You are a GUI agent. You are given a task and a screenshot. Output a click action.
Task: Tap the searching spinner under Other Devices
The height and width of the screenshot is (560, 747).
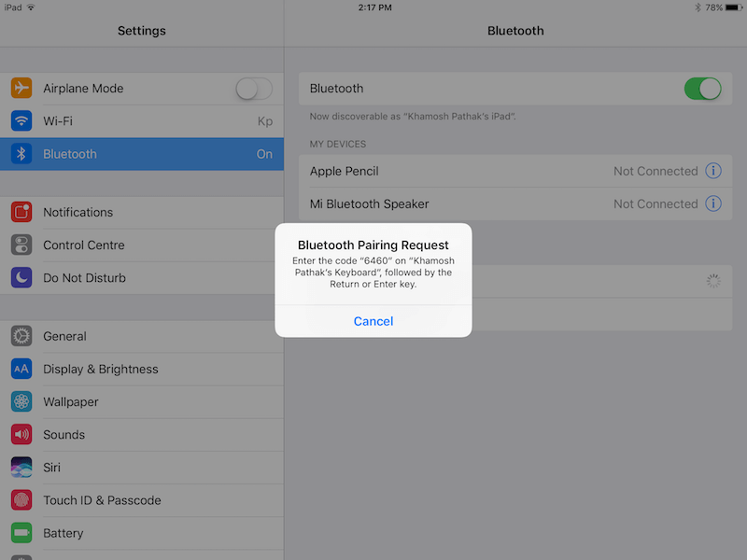pos(712,280)
